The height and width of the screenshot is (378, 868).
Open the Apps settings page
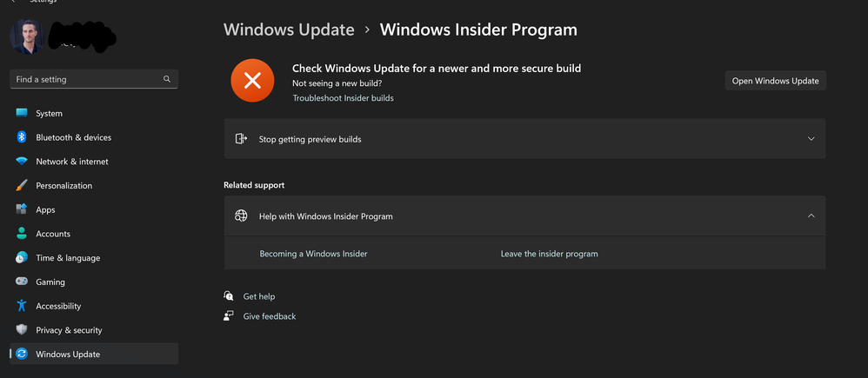45,209
